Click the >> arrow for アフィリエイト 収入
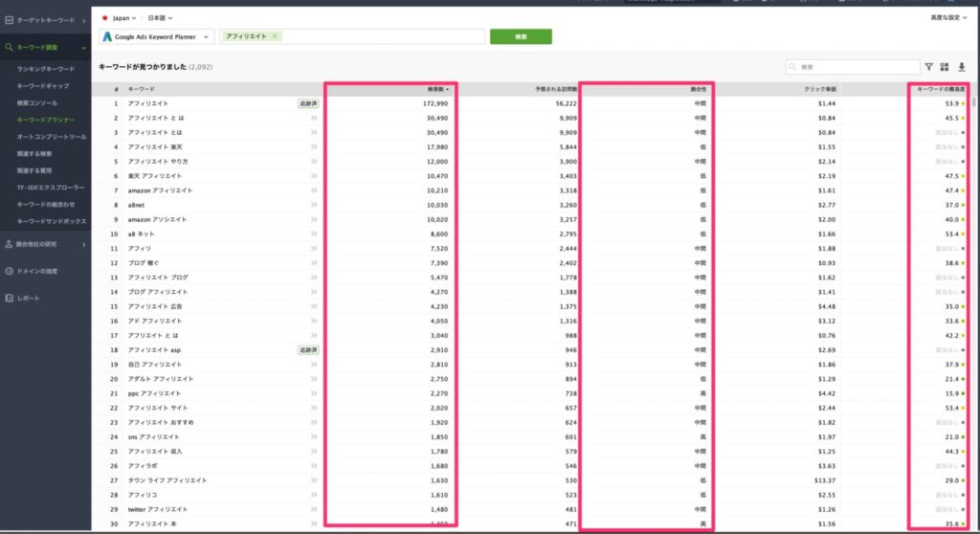980x534 pixels. pyautogui.click(x=314, y=452)
